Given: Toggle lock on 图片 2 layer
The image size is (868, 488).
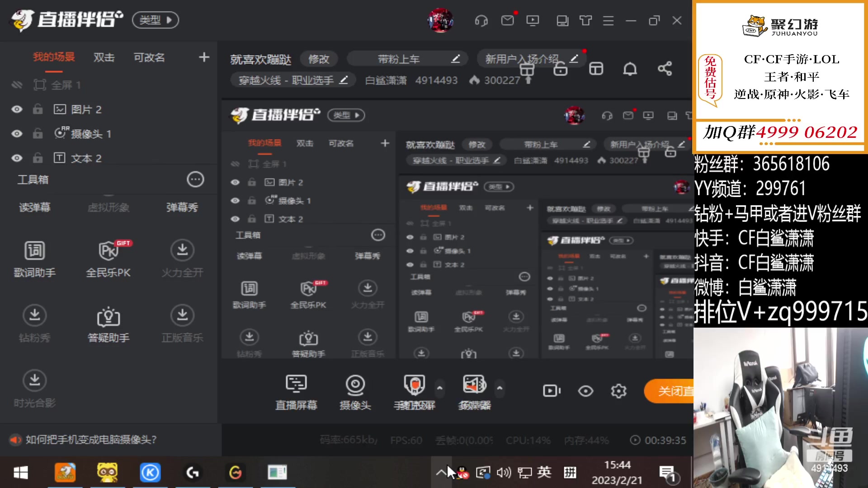Looking at the screenshot, I should [x=38, y=109].
